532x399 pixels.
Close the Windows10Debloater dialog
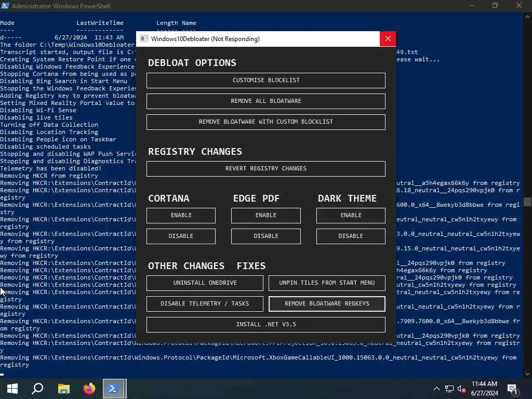(388, 38)
